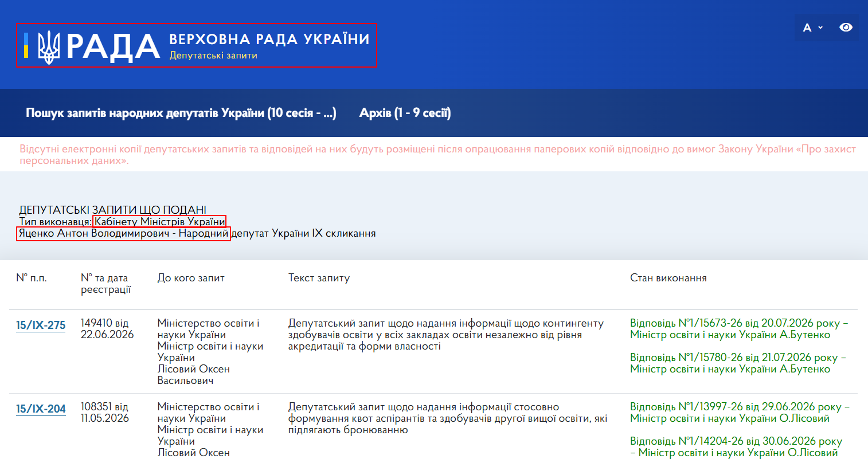Click the № п.п. column header

pyautogui.click(x=32, y=278)
